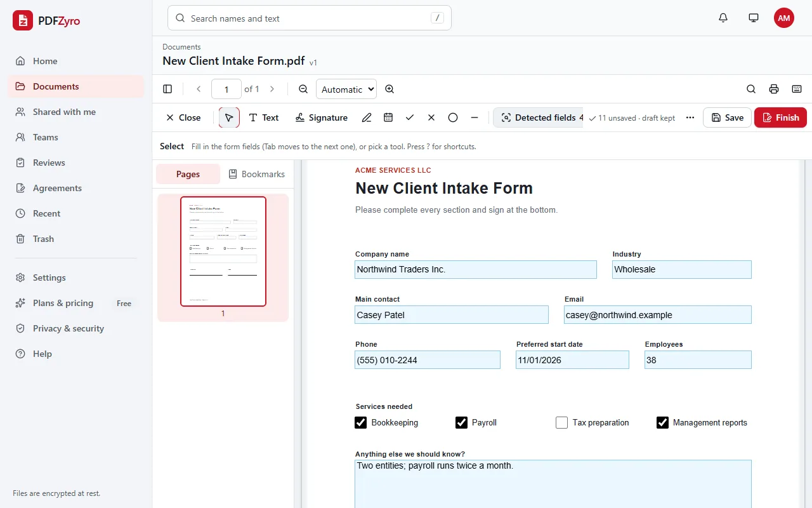Zoom in with the plus magnifier
Screen dimensions: 812x508
tap(390, 89)
